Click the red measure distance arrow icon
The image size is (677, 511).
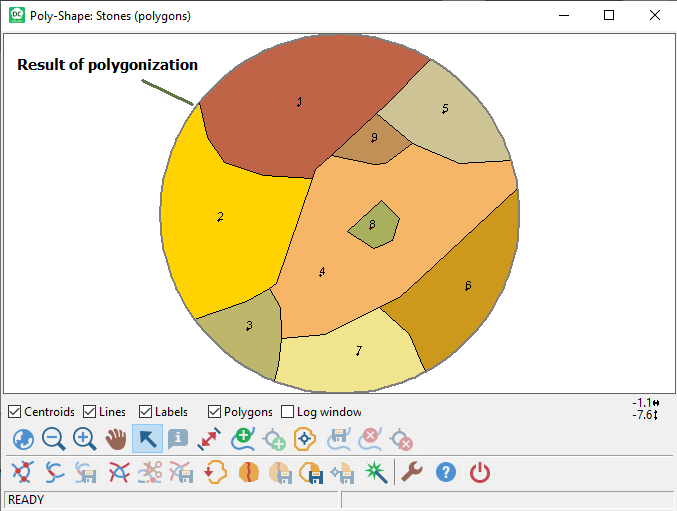(x=209, y=439)
